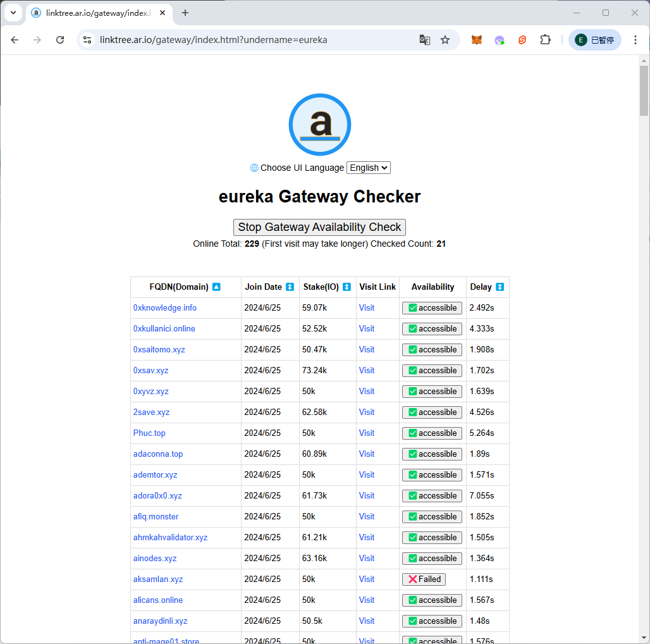Click the ar.io logo image

319,125
